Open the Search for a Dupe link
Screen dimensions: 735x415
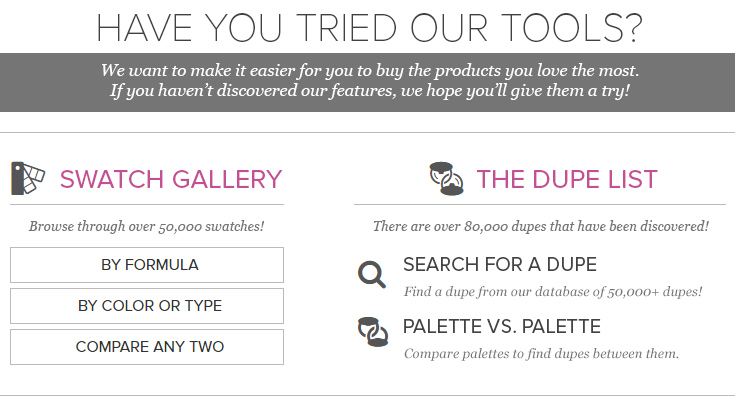[x=500, y=264]
